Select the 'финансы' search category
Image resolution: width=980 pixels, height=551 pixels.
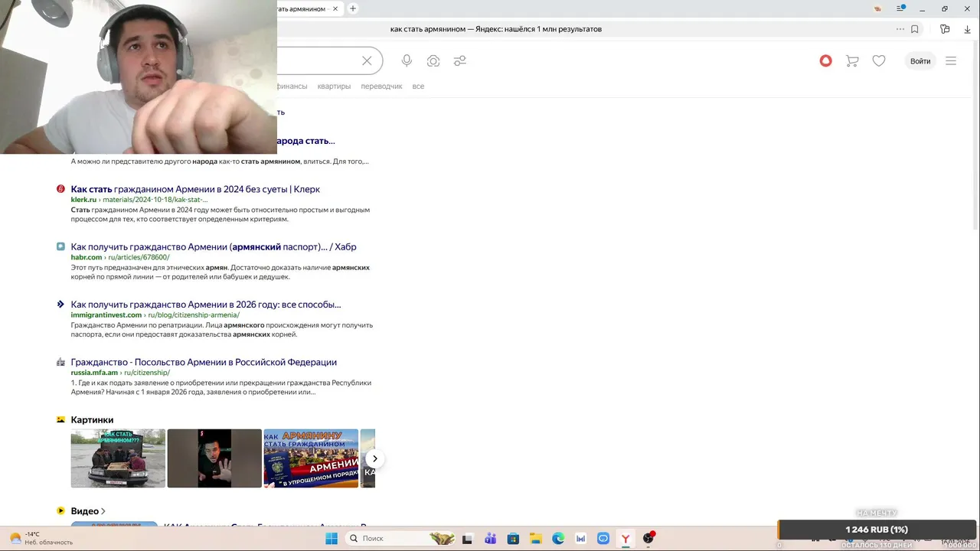292,86
